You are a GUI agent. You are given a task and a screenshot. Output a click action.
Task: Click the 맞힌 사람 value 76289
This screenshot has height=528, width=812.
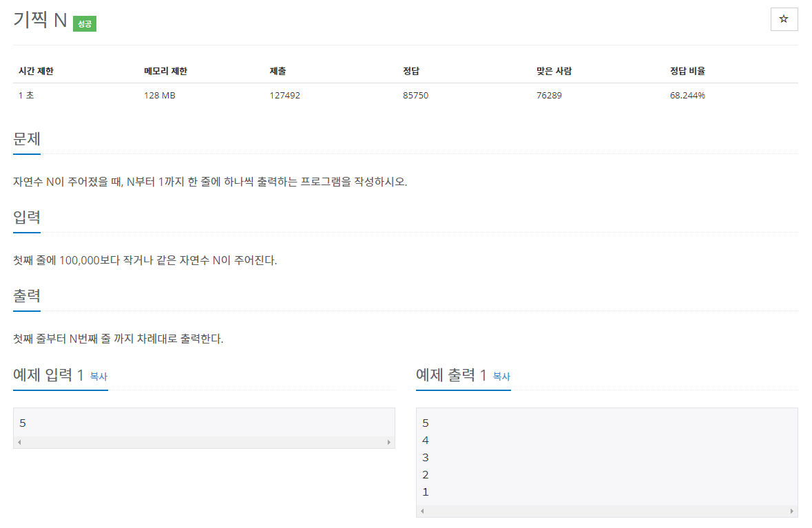coord(548,96)
